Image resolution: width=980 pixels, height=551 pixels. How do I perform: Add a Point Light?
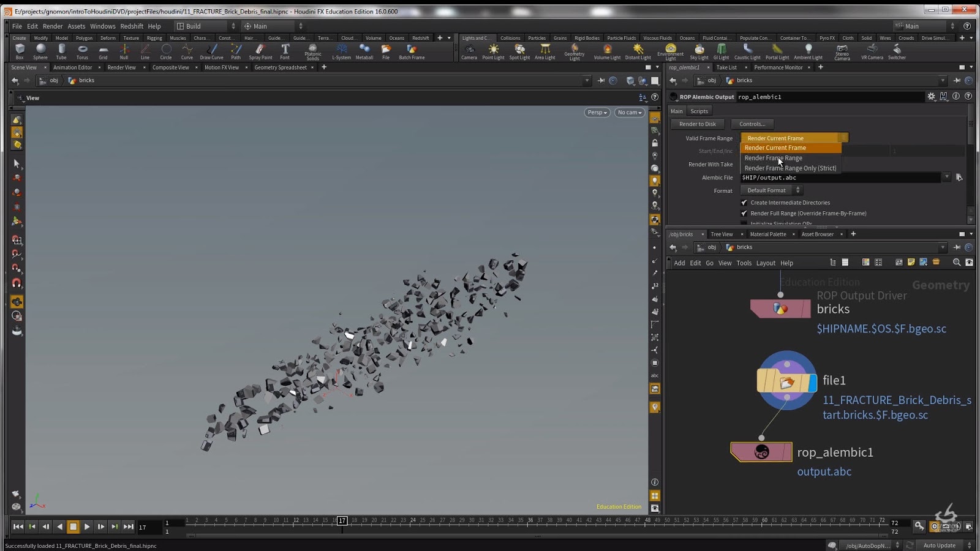pyautogui.click(x=493, y=51)
